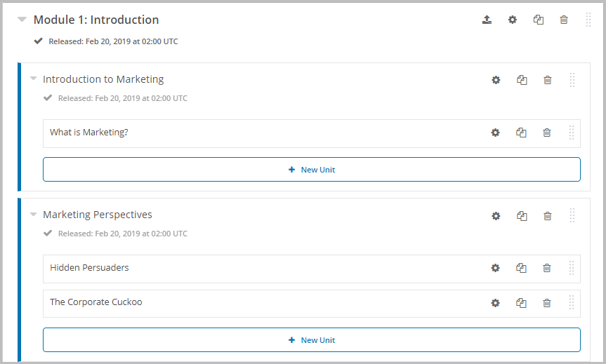Image resolution: width=606 pixels, height=364 pixels.
Task: Delete Module 1: Introduction with trash icon
Action: pos(564,20)
